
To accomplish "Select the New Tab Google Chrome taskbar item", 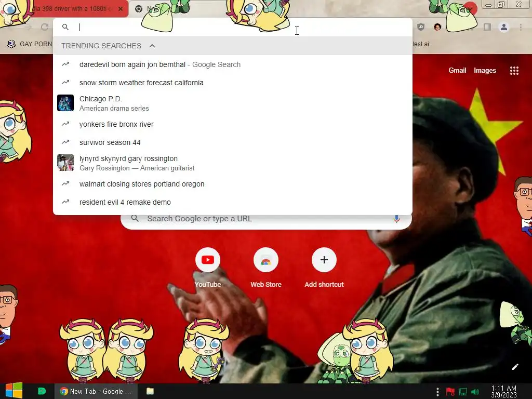I will [96, 391].
